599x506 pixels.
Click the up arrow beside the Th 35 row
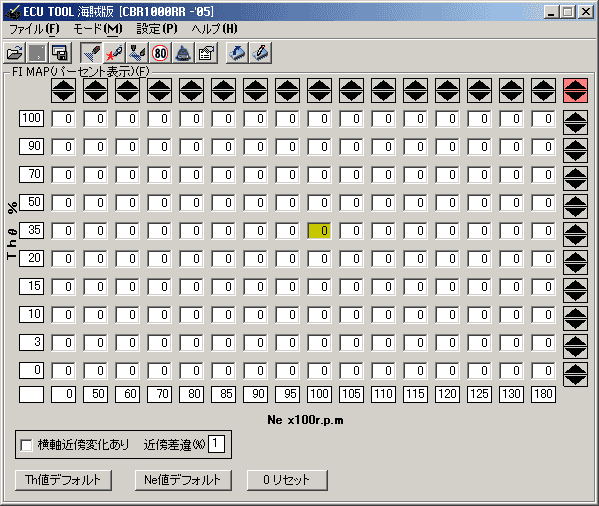[x=575, y=230]
